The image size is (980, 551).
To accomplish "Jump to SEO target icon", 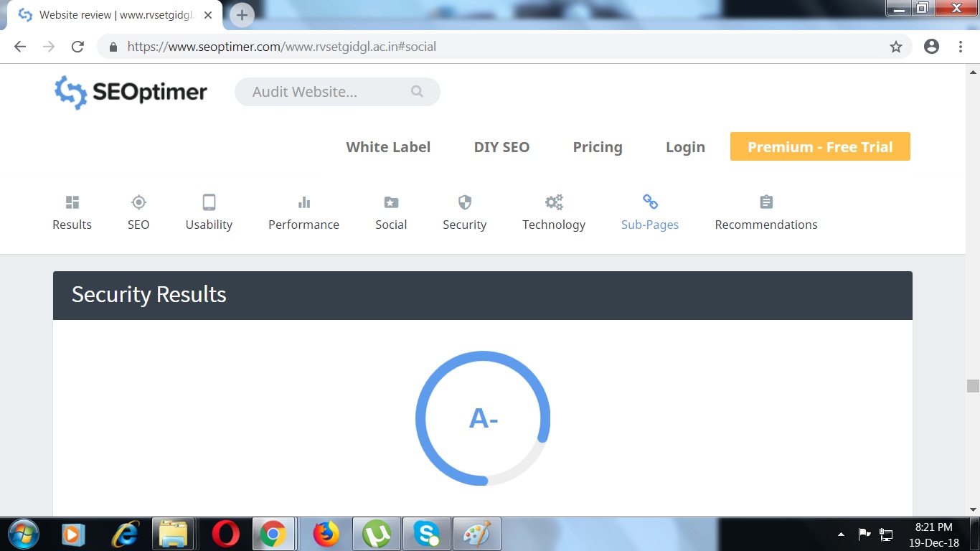I will coord(138,202).
